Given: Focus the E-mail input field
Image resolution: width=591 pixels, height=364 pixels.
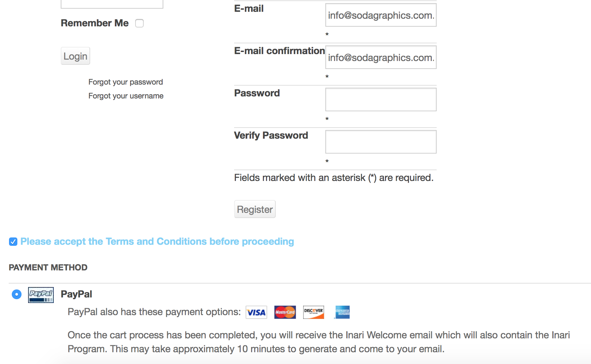Looking at the screenshot, I should (x=381, y=15).
